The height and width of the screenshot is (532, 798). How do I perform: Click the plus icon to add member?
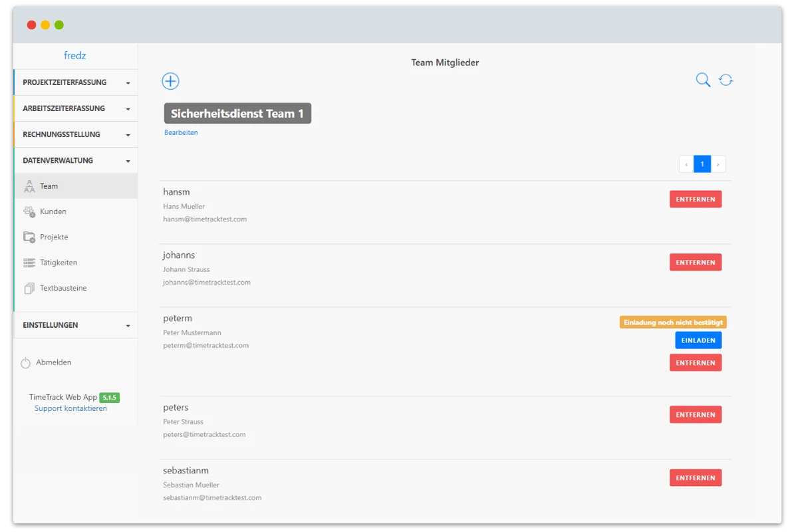coord(170,81)
